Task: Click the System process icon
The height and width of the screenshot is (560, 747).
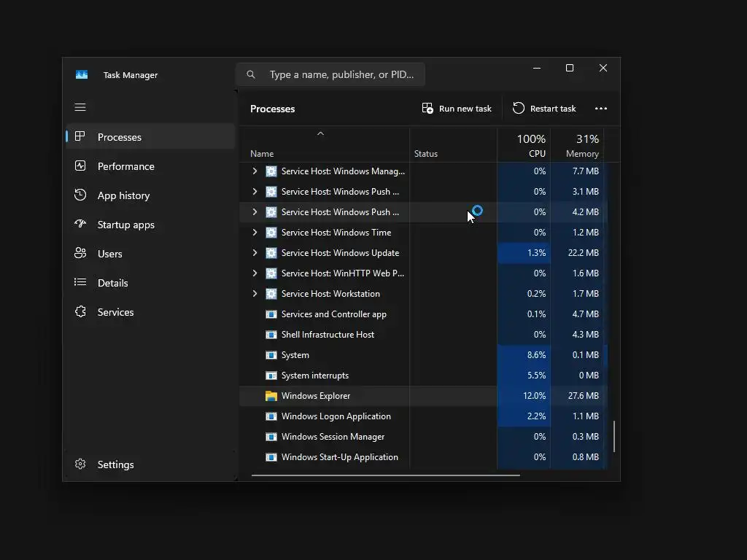Action: [x=271, y=355]
